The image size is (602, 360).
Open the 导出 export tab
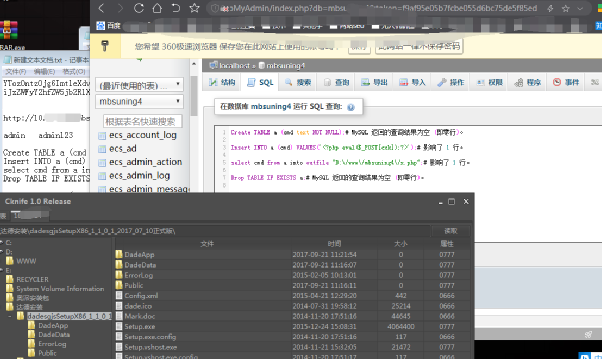pyautogui.click(x=375, y=82)
